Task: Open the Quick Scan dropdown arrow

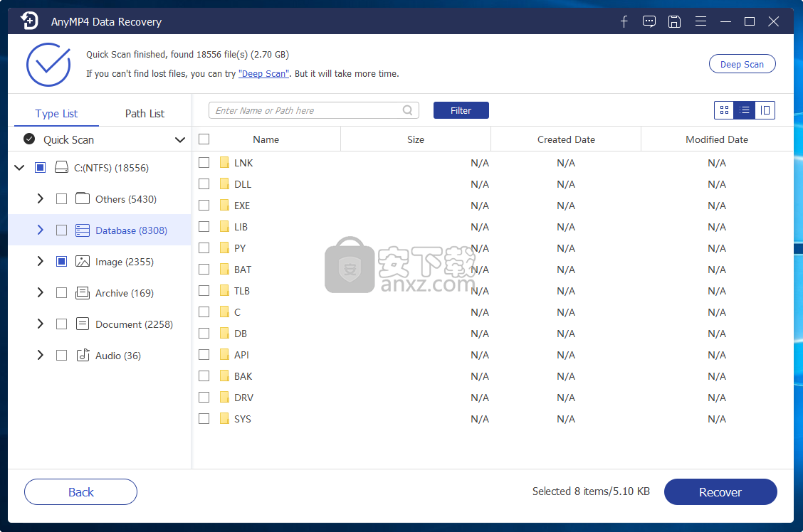Action: point(179,140)
